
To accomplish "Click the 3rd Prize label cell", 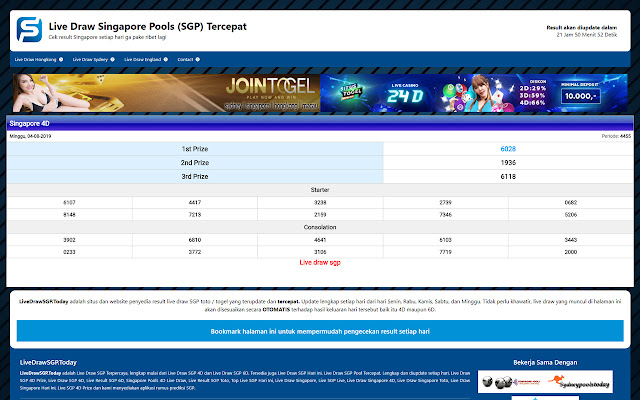I will point(195,176).
